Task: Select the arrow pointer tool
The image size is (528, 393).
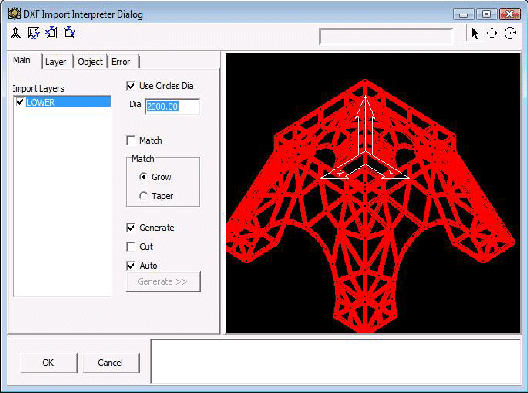Action: pyautogui.click(x=475, y=33)
